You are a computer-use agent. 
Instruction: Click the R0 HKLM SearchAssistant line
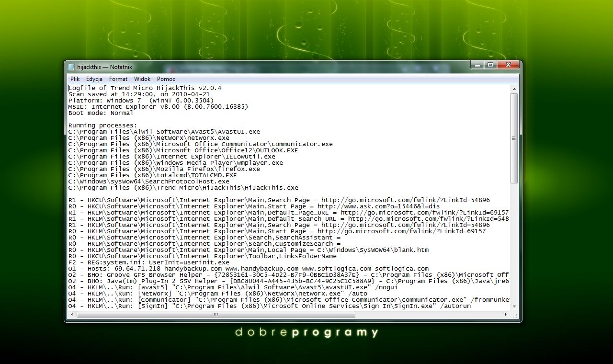click(204, 238)
